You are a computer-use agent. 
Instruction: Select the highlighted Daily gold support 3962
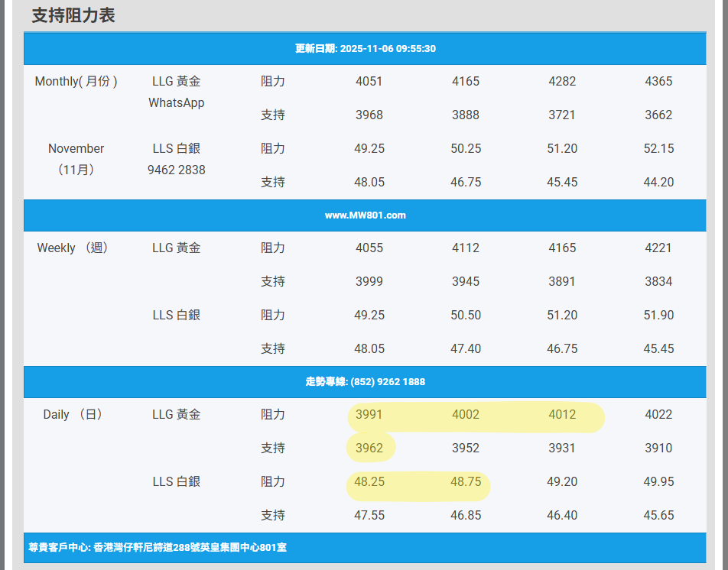tap(369, 448)
